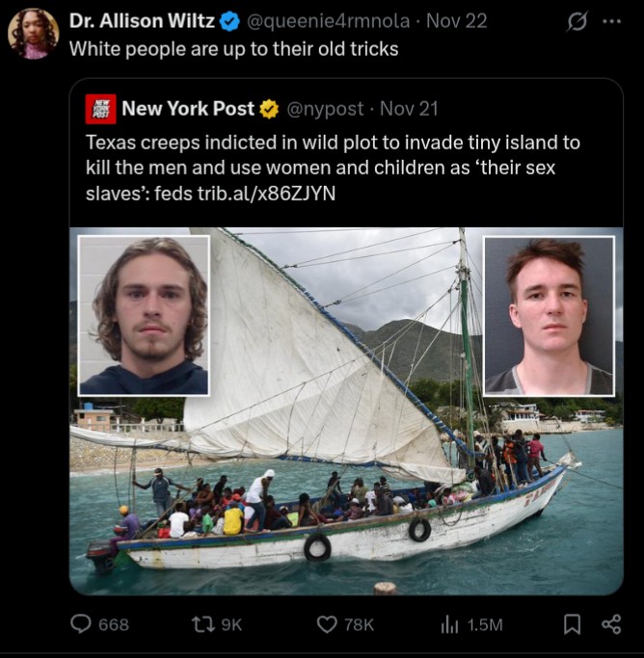Like the tweet with the heart icon
The width and height of the screenshot is (644, 658).
[327, 624]
